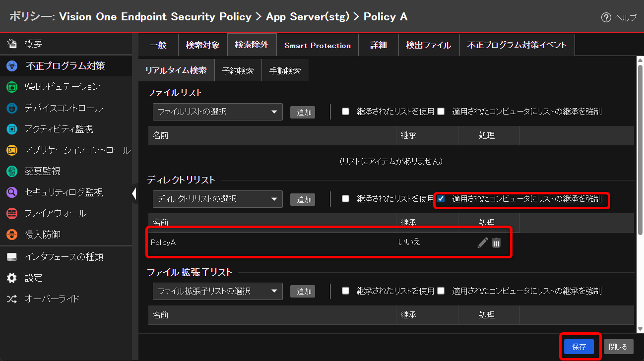The width and height of the screenshot is (644, 361).
Task: Open the ファイル拡張子リストの選択 dropdown
Action: pyautogui.click(x=218, y=292)
